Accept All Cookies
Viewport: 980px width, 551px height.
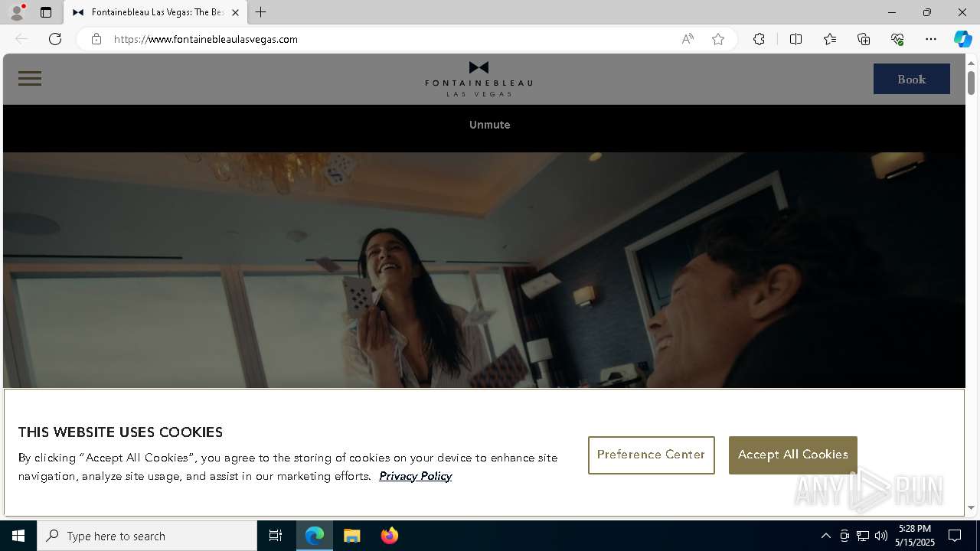[x=793, y=455]
